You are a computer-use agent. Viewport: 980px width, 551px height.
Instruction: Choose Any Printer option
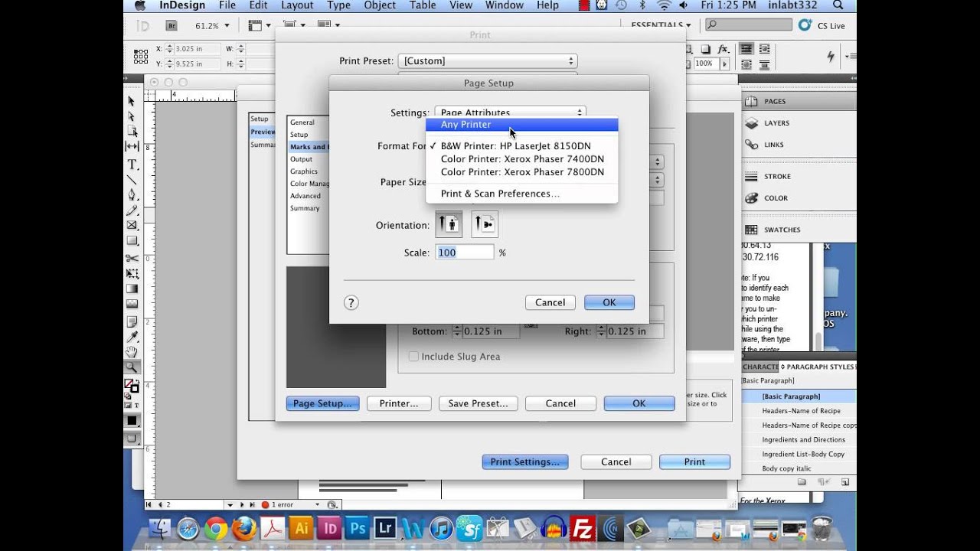521,124
